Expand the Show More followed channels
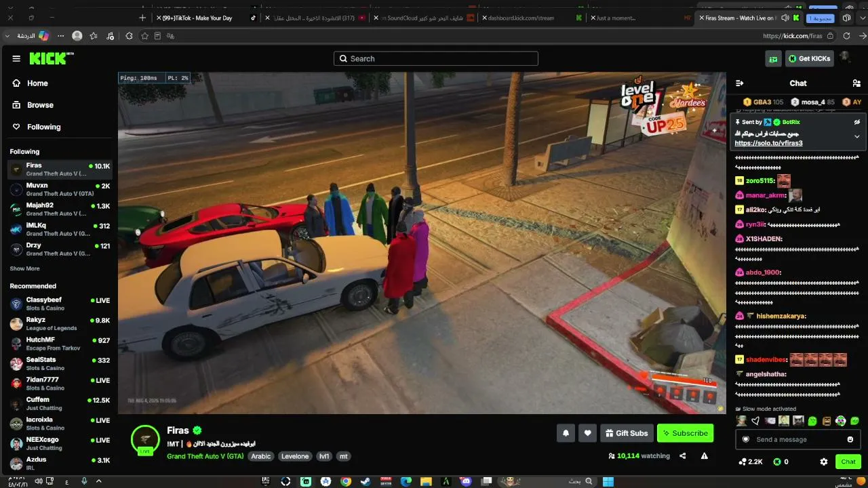Image resolution: width=868 pixels, height=488 pixels. pyautogui.click(x=24, y=269)
